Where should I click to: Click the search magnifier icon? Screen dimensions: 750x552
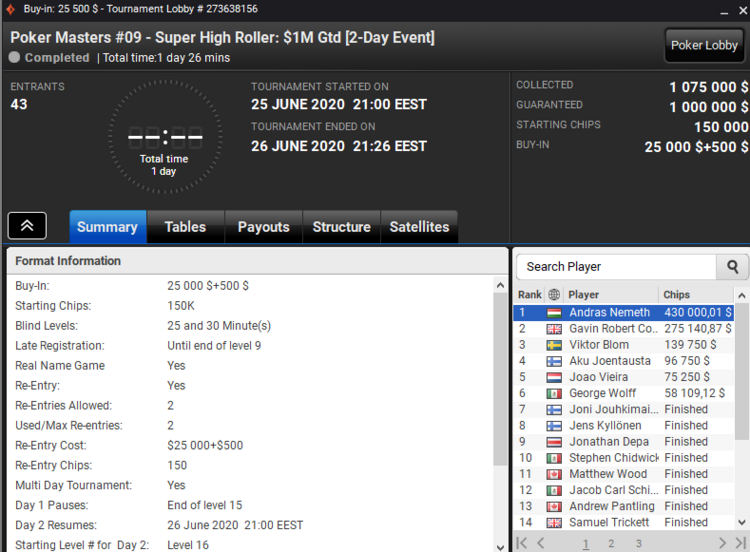[x=732, y=267]
